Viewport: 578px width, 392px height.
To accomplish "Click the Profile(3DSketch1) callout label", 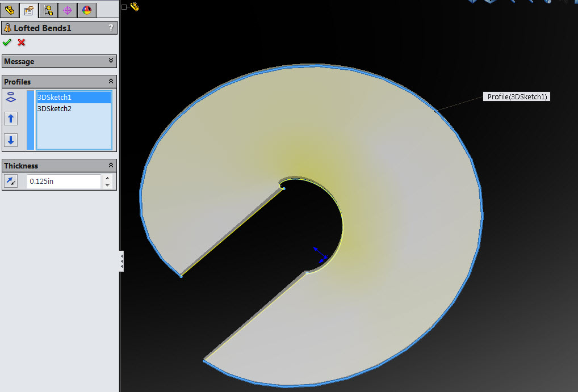I will tap(517, 96).
